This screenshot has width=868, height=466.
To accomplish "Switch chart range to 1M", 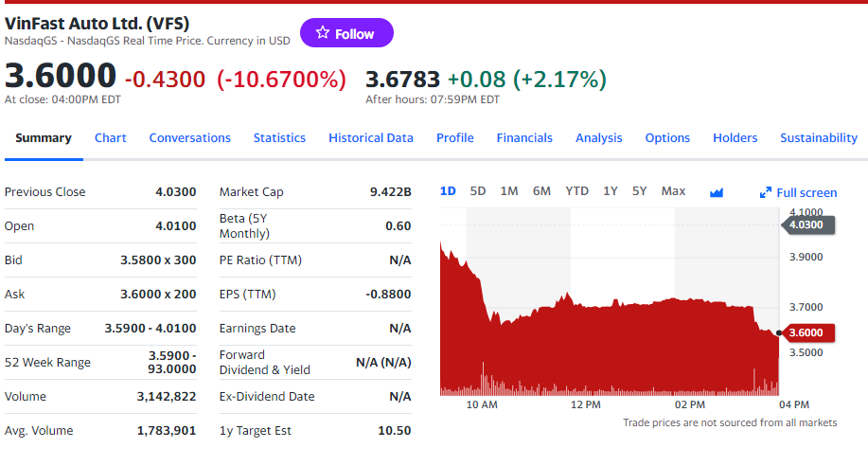I will [509, 190].
